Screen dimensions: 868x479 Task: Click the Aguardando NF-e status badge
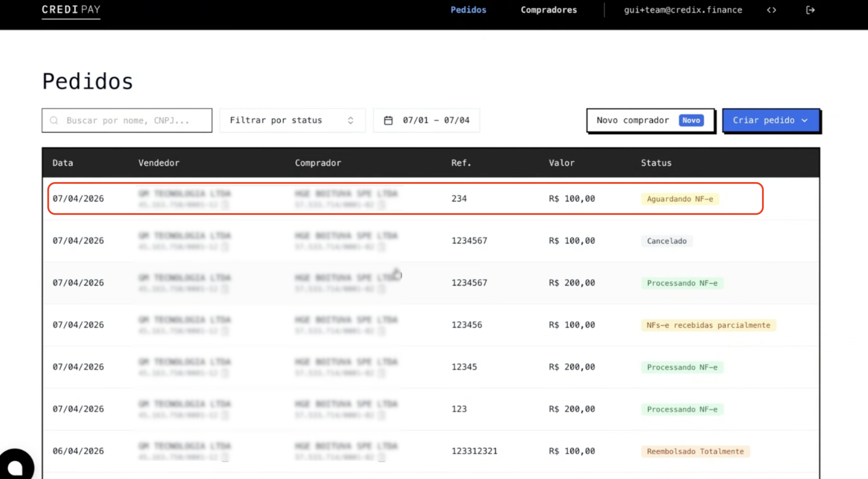coord(679,199)
